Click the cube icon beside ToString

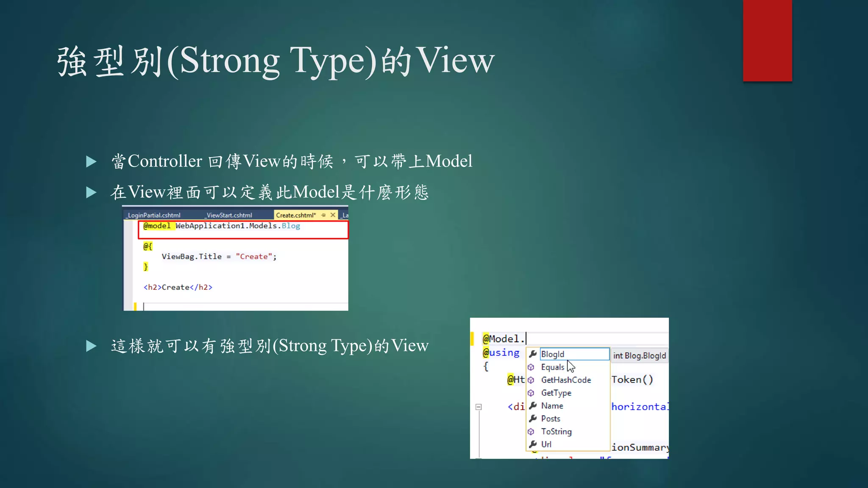pyautogui.click(x=531, y=432)
